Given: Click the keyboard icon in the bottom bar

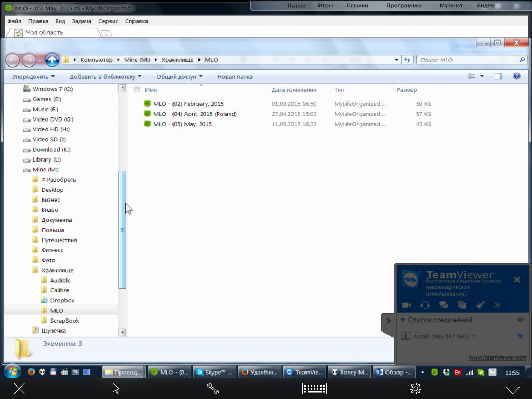Looking at the screenshot, I should pos(314,389).
